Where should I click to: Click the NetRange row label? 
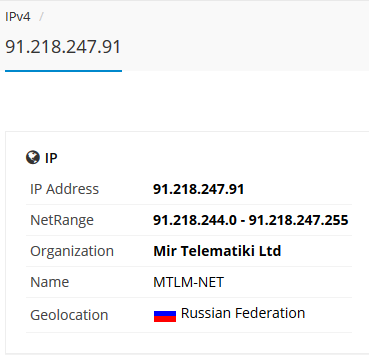pyautogui.click(x=62, y=220)
